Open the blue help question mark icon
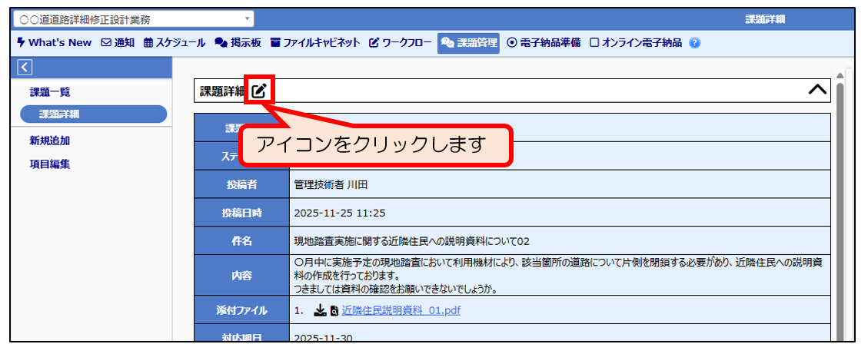 coord(694,43)
